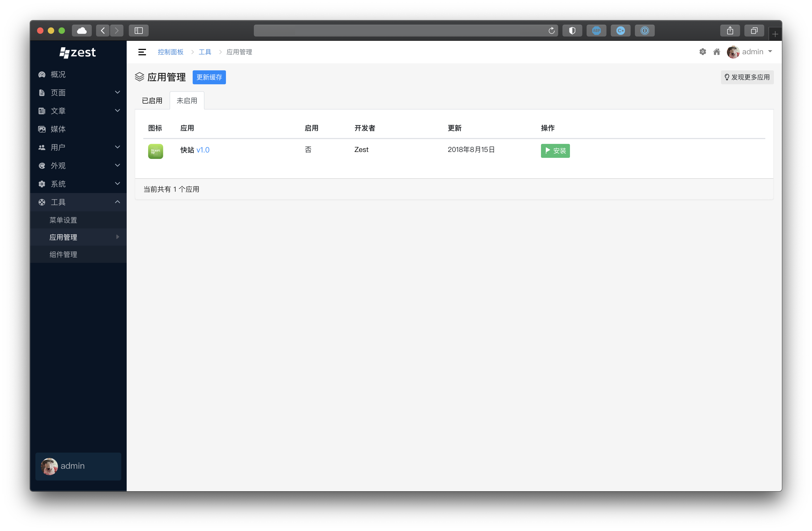Image resolution: width=812 pixels, height=531 pixels.
Task: Open 菜单设置 in sidebar
Action: pos(63,220)
